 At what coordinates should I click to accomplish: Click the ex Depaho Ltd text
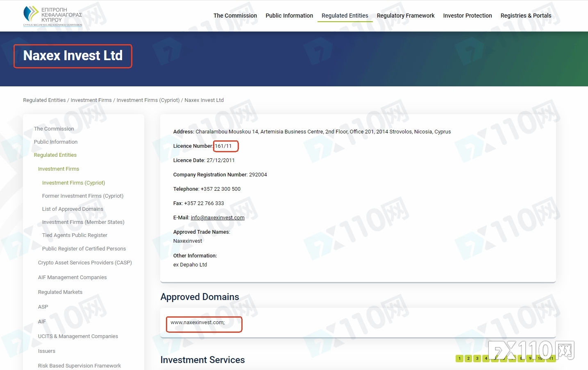click(190, 265)
